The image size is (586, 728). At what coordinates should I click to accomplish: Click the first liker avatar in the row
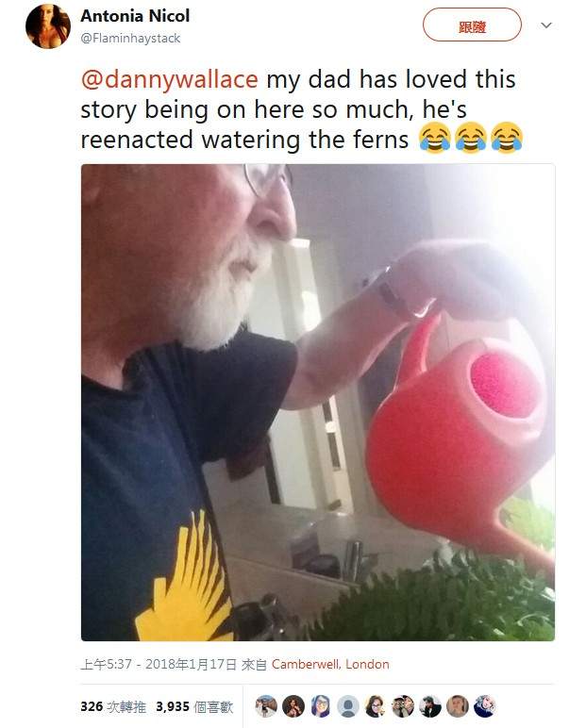pyautogui.click(x=266, y=706)
